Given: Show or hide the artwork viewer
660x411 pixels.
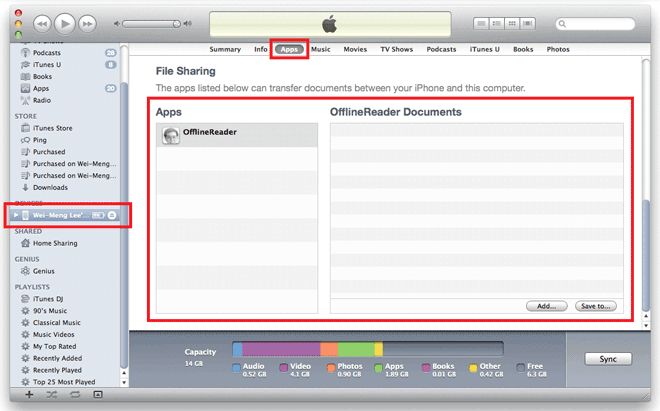Looking at the screenshot, I should coord(98,395).
